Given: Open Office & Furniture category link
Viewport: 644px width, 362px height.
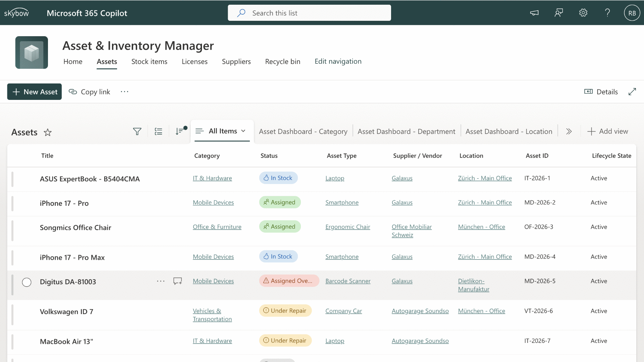Looking at the screenshot, I should point(217,227).
